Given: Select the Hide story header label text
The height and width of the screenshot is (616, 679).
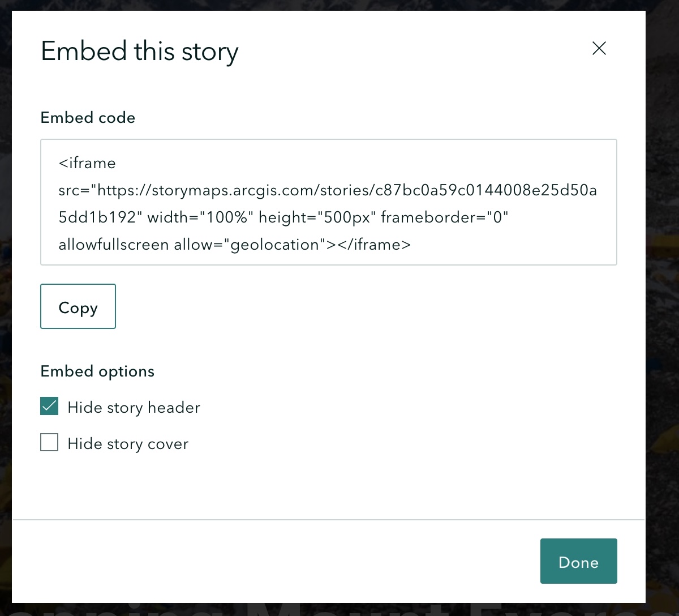Looking at the screenshot, I should pyautogui.click(x=134, y=407).
